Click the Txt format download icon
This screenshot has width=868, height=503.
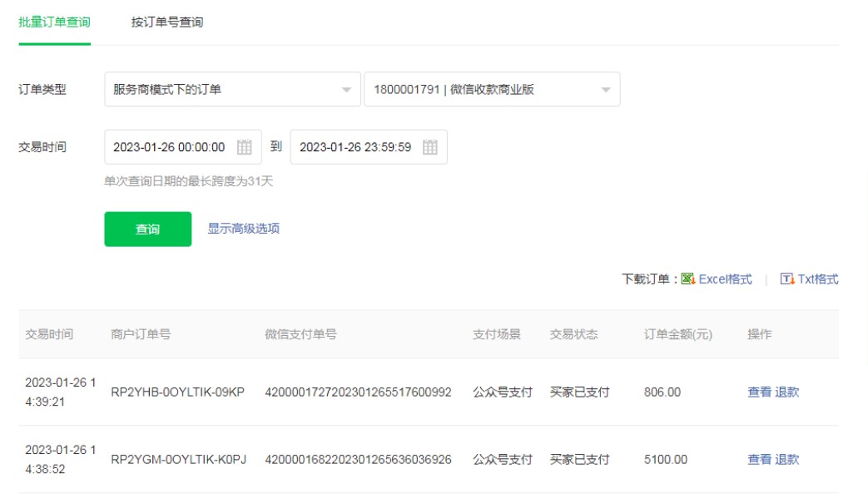pos(787,279)
